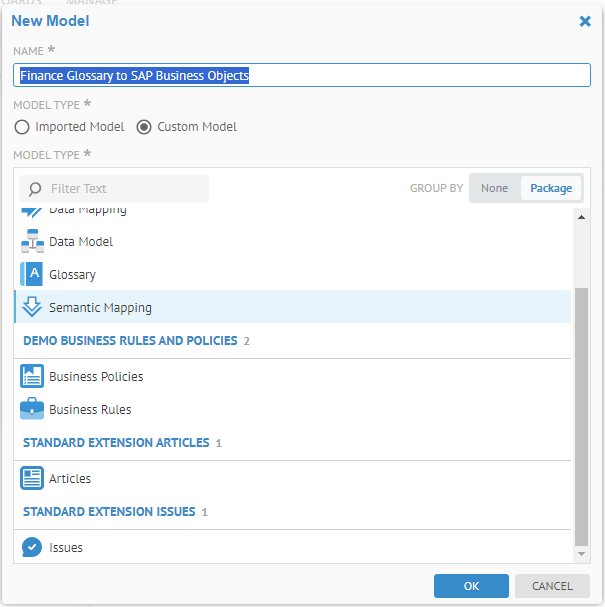Click the Articles newspaper icon
The width and height of the screenshot is (605, 607).
coord(32,479)
